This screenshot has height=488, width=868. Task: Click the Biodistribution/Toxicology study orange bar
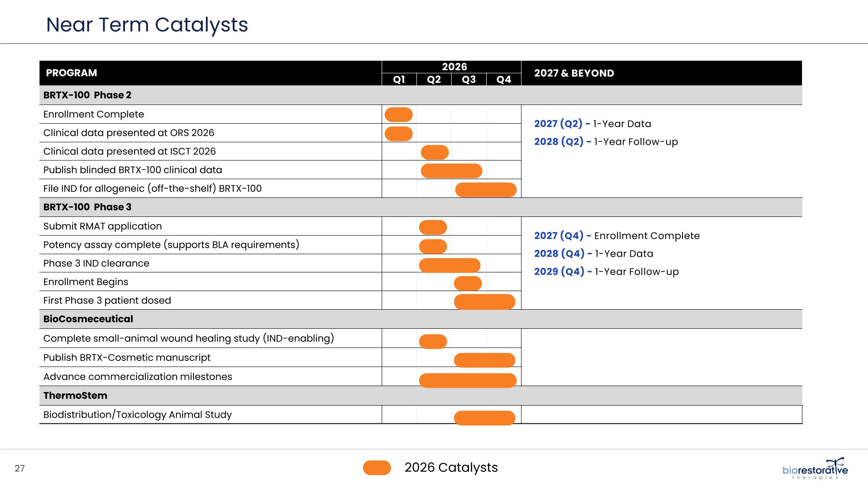pos(484,418)
